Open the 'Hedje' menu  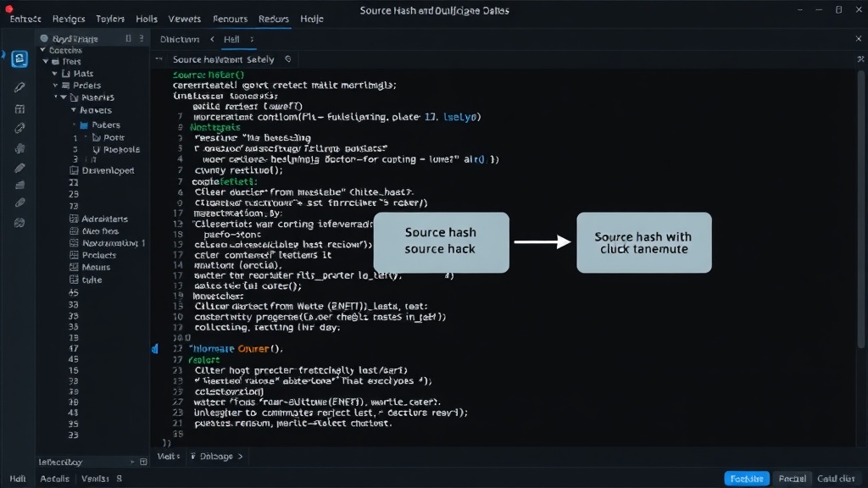click(x=312, y=19)
